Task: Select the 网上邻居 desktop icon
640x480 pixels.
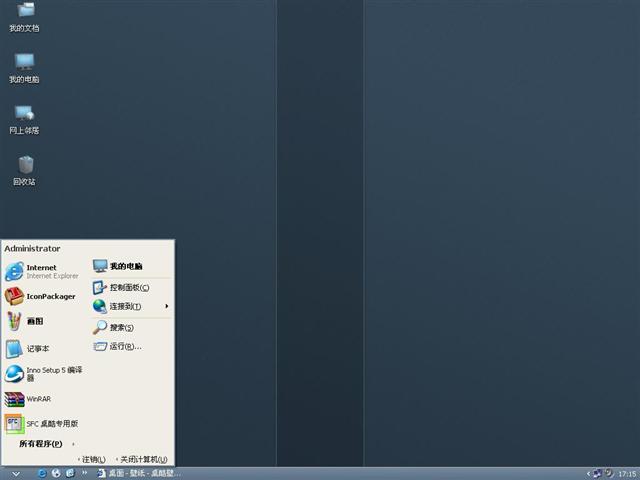Action: 24,120
